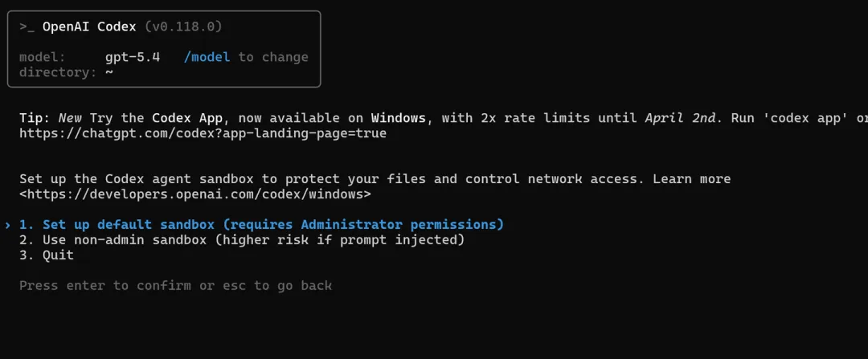Open the chatgpt.com/codex landing page URL

tap(203, 133)
